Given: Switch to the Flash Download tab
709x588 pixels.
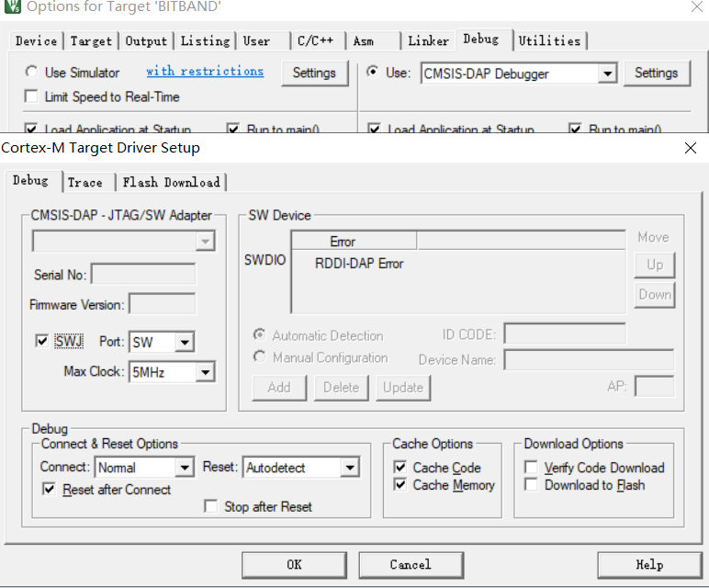Looking at the screenshot, I should 171,182.
